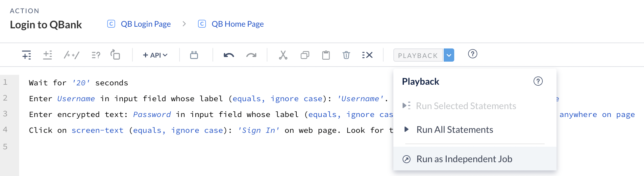Select Run All Statements
The width and height of the screenshot is (644, 176).
tap(455, 130)
